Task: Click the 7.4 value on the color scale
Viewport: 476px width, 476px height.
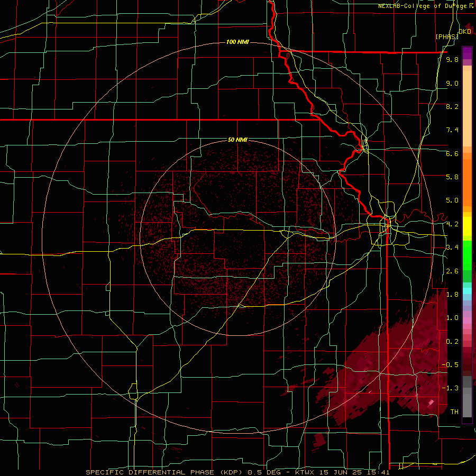Action: [x=452, y=130]
